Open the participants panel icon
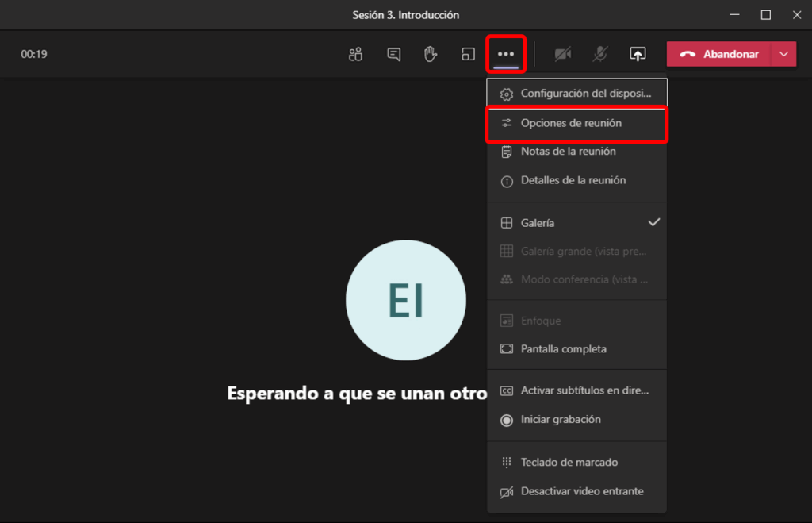Image resolution: width=812 pixels, height=523 pixels. [355, 54]
